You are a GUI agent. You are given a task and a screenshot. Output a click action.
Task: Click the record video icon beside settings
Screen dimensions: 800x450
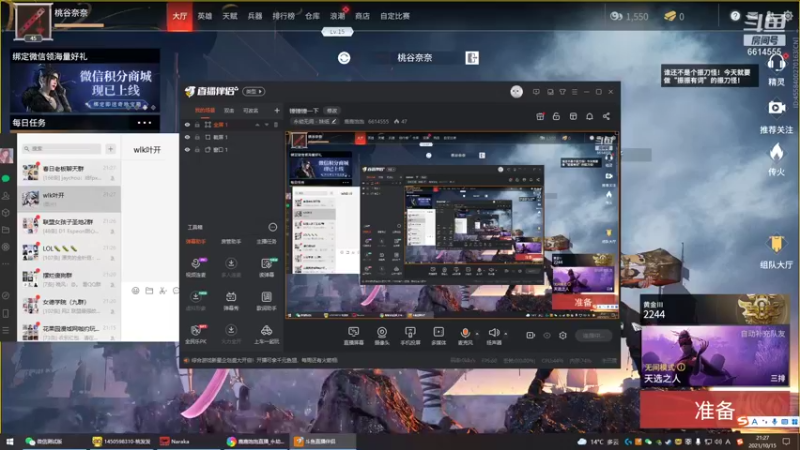pyautogui.click(x=531, y=335)
